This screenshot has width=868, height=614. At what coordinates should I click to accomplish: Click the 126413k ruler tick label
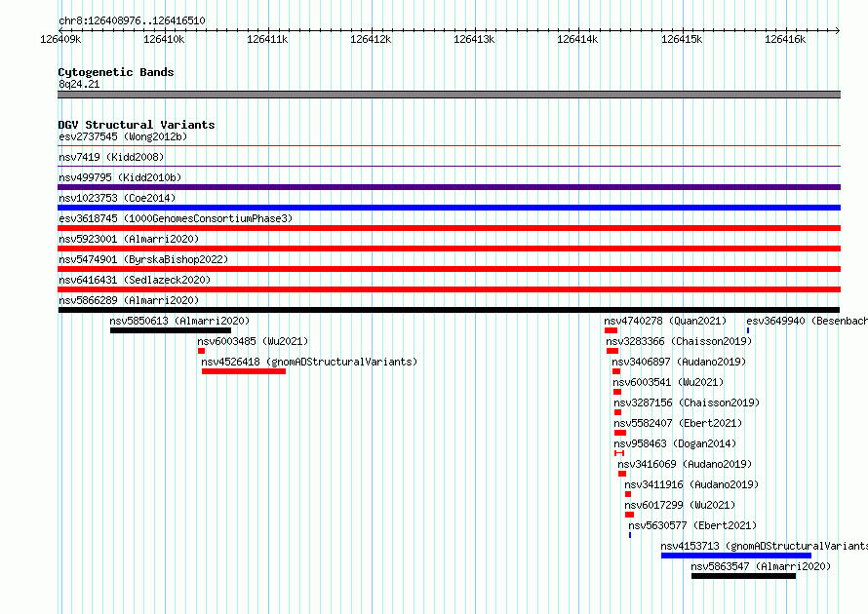[x=474, y=39]
